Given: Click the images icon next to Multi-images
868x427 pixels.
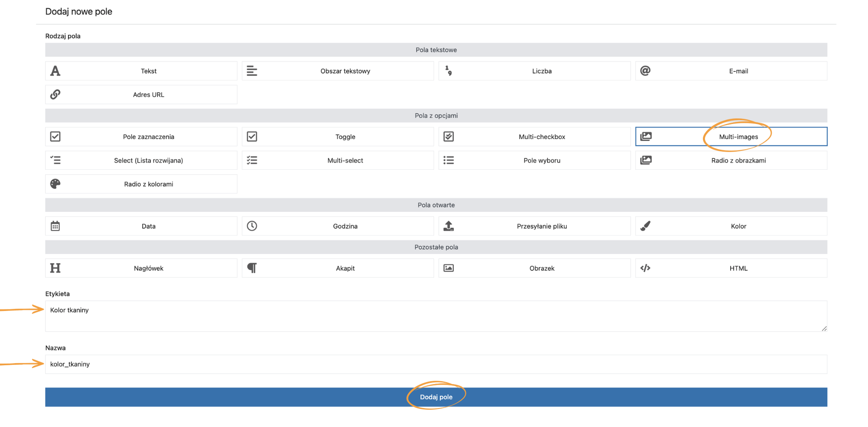Looking at the screenshot, I should [x=647, y=136].
